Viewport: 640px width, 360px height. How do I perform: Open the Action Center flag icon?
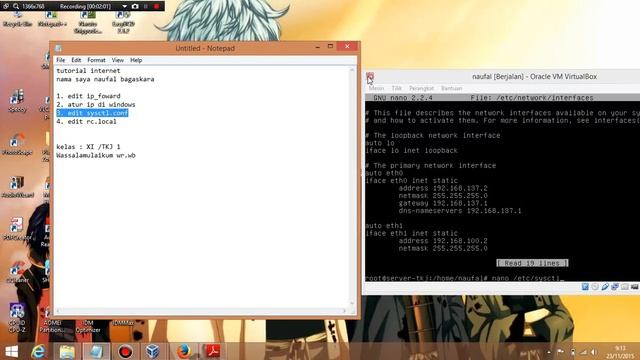click(560, 352)
